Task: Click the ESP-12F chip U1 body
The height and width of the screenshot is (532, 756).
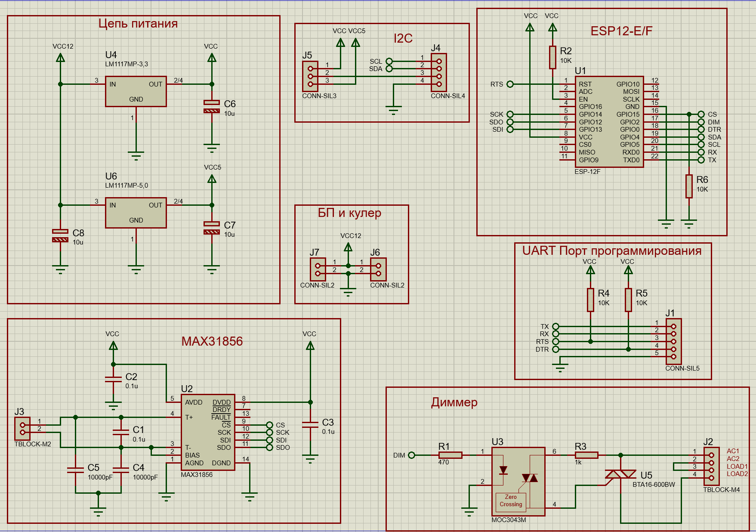Action: coord(609,122)
